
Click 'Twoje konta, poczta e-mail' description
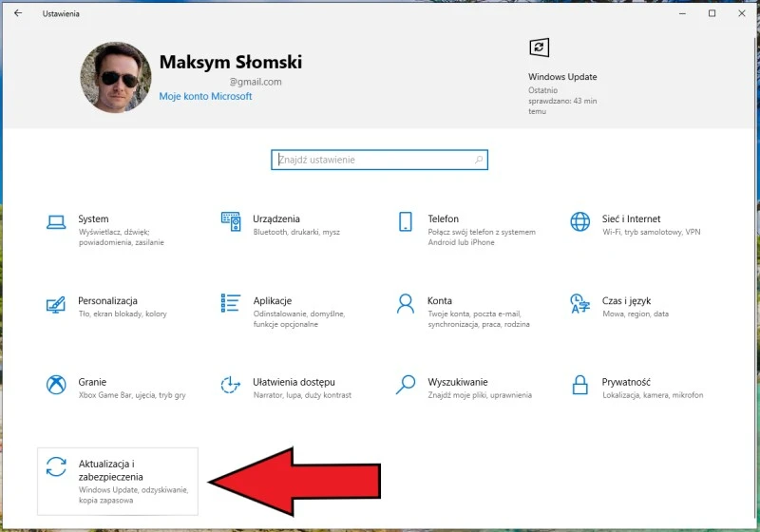click(473, 313)
